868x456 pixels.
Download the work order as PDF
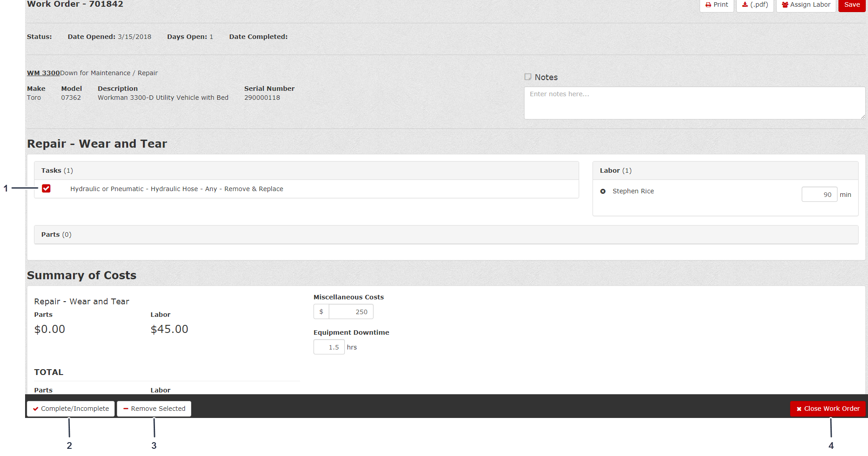(755, 5)
